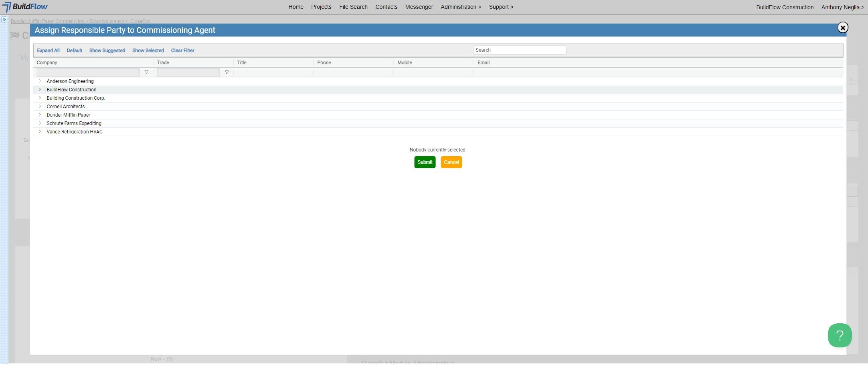Expand the Dunder Mifflin Paper row
Screen dimensions: 868x365
40,115
